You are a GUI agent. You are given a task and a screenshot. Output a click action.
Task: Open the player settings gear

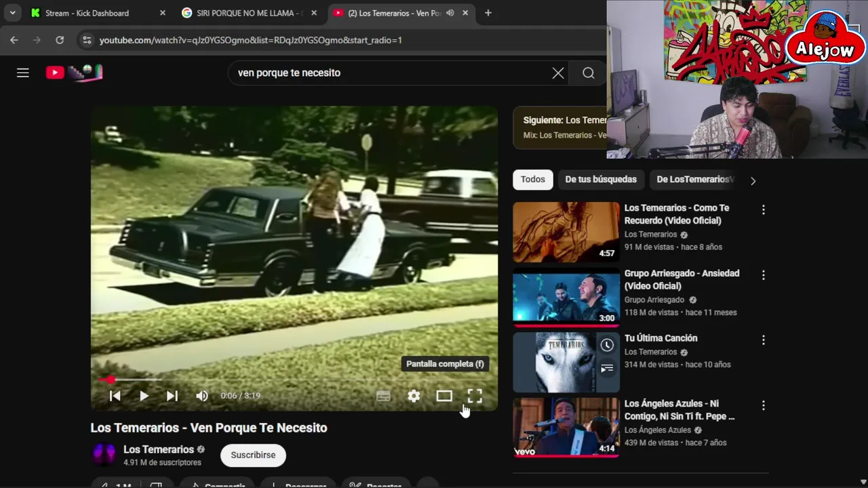point(414,396)
